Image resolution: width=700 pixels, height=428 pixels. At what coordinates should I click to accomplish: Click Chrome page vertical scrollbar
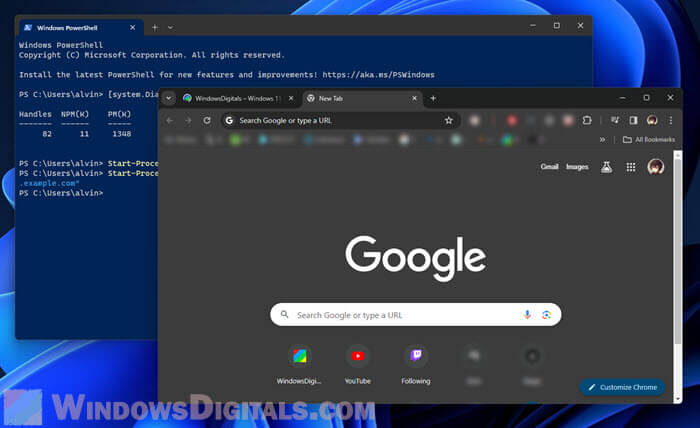click(x=678, y=250)
